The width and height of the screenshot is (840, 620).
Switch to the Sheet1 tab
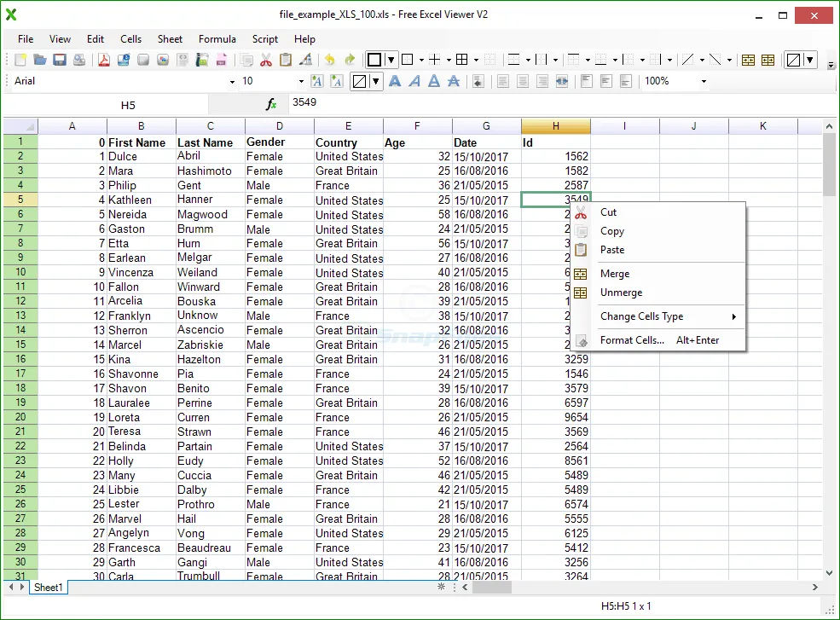pos(49,588)
